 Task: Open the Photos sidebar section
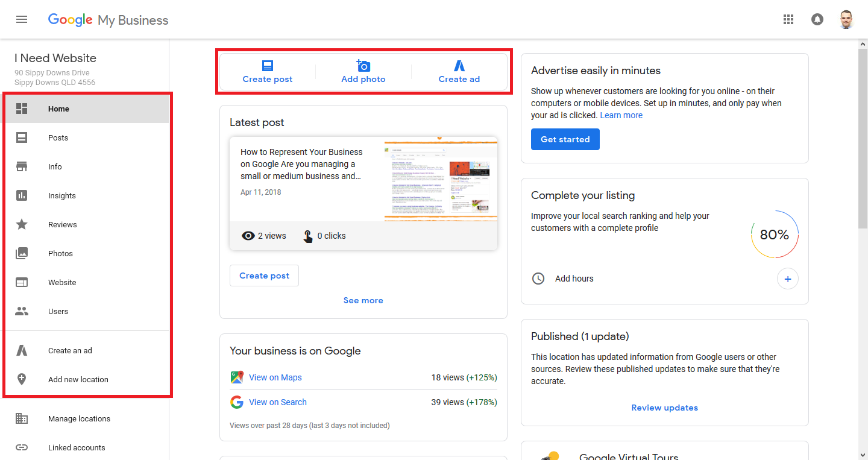click(x=60, y=254)
